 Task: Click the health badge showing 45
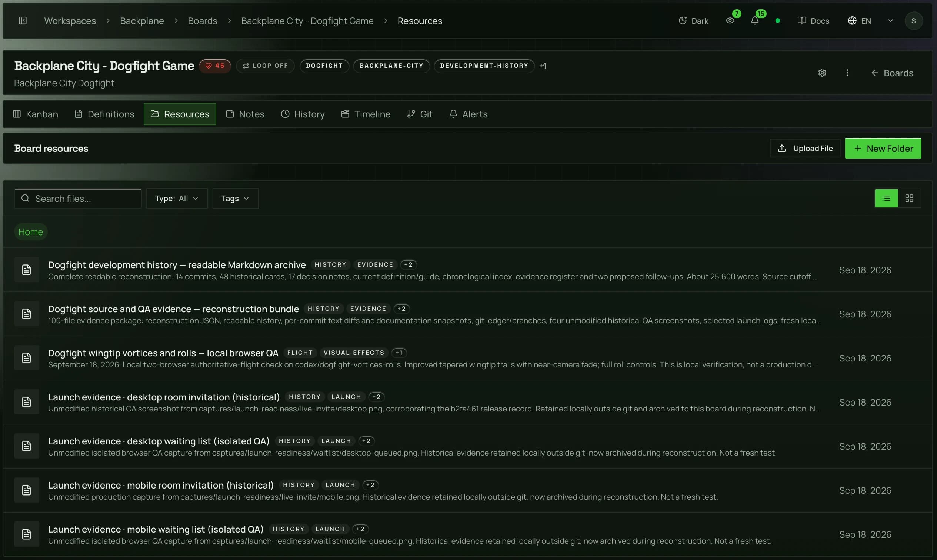coord(215,66)
